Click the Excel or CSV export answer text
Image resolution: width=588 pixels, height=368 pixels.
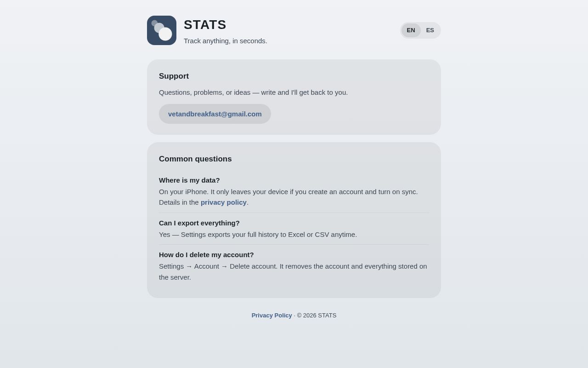258,235
